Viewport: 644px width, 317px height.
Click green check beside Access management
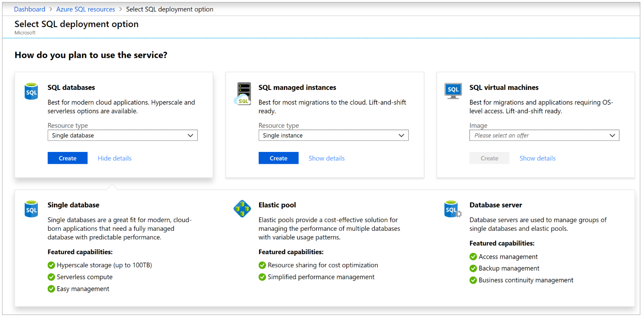(473, 257)
